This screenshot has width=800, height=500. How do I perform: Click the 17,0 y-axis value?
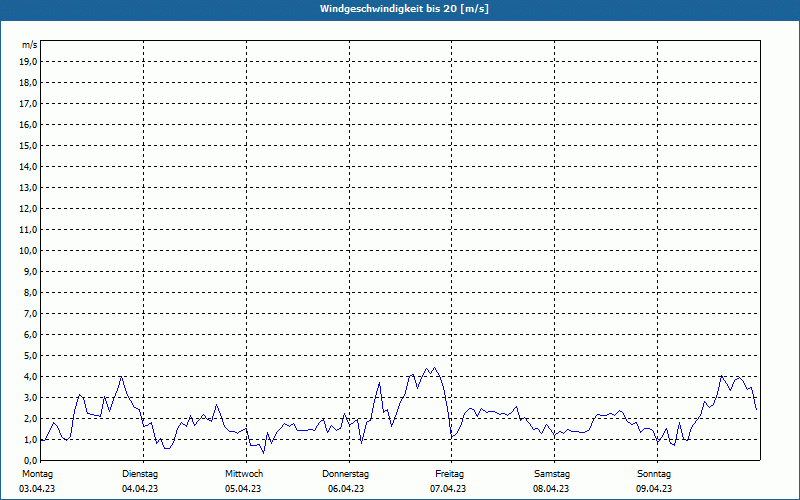point(28,104)
